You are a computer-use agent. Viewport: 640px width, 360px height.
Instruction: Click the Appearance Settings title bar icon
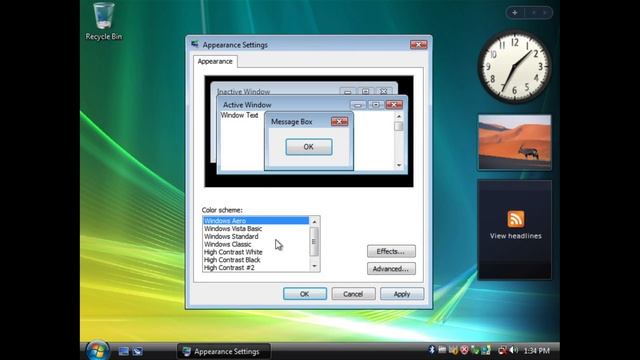tap(195, 44)
